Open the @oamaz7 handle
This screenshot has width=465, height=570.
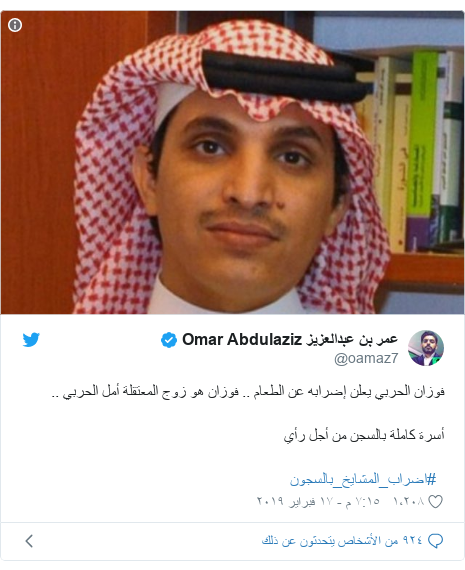pyautogui.click(x=366, y=358)
